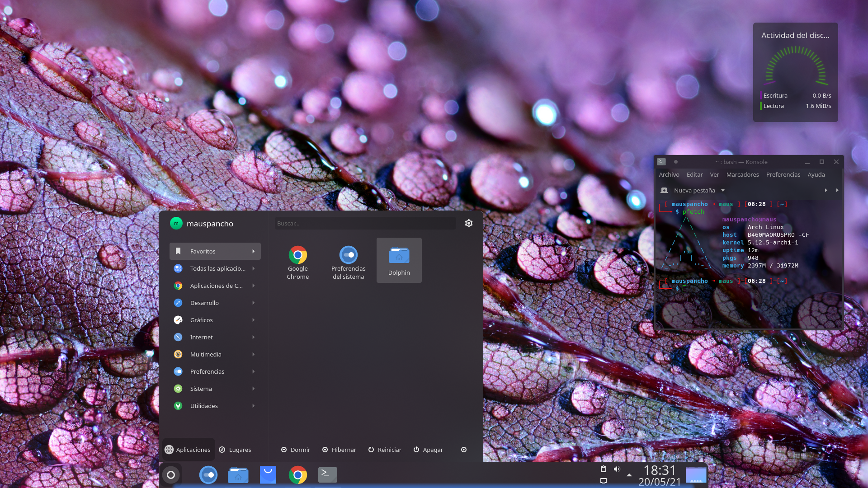Click the Apagar button

click(428, 450)
